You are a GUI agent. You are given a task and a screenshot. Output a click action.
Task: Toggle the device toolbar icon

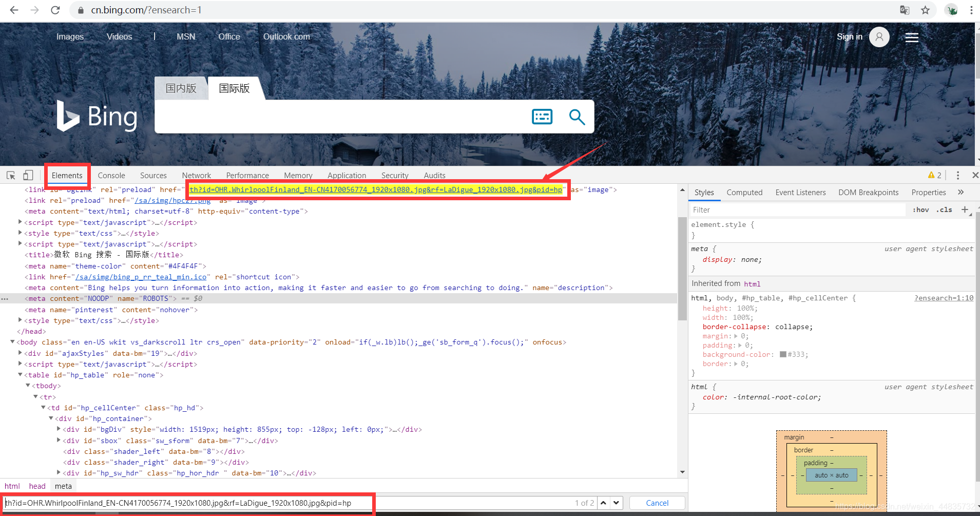pos(28,175)
